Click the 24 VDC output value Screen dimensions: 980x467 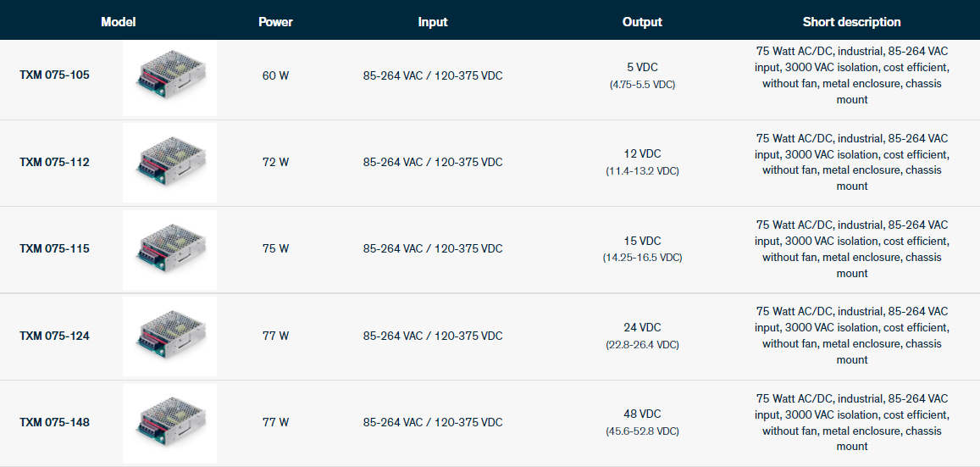(642, 327)
